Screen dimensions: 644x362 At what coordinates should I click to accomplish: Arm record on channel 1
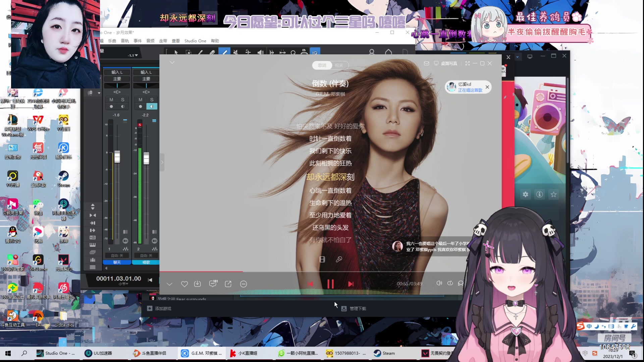click(x=111, y=107)
